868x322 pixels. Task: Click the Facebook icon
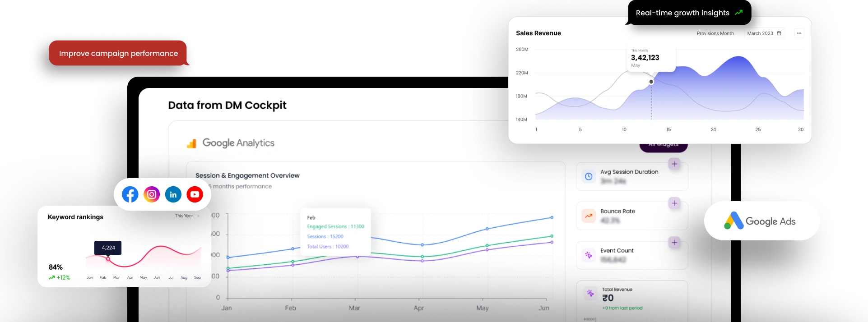(130, 194)
